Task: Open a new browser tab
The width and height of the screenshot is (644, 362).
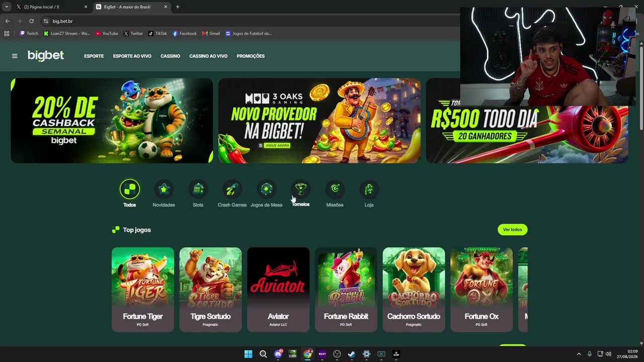Action: (178, 7)
